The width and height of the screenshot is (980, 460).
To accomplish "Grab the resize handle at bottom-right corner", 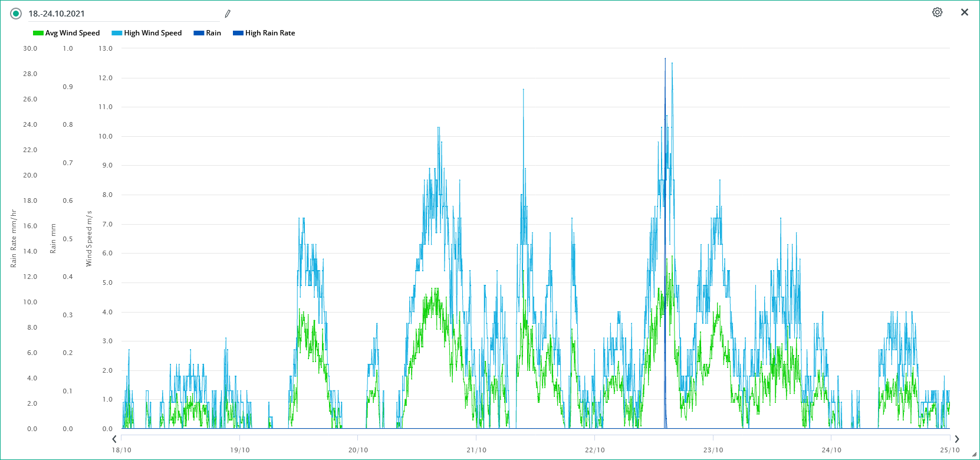I will pyautogui.click(x=974, y=455).
